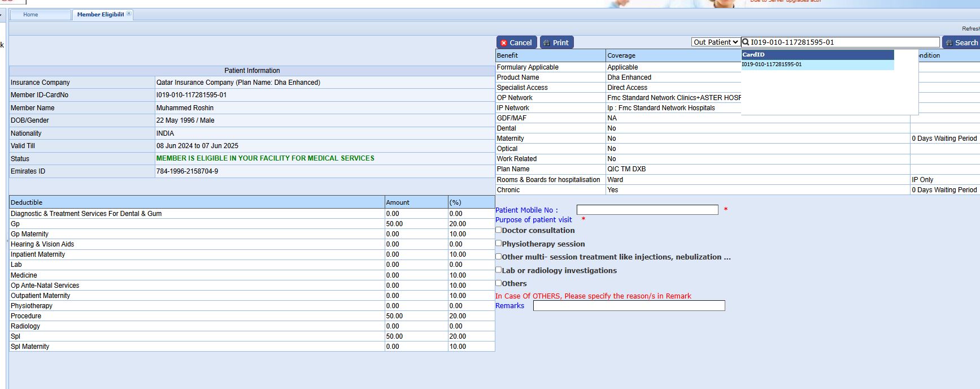Click the Patient Mobile No input field

pos(647,210)
